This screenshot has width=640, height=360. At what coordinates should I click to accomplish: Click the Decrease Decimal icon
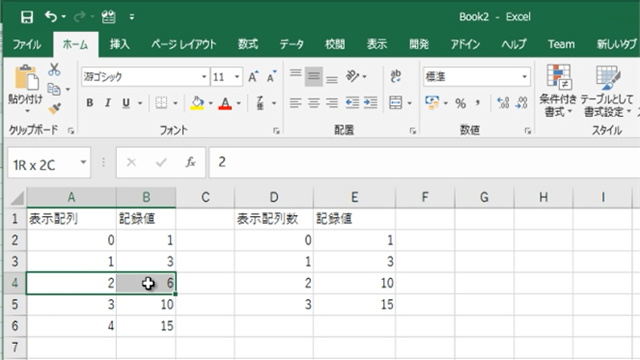[x=521, y=103]
